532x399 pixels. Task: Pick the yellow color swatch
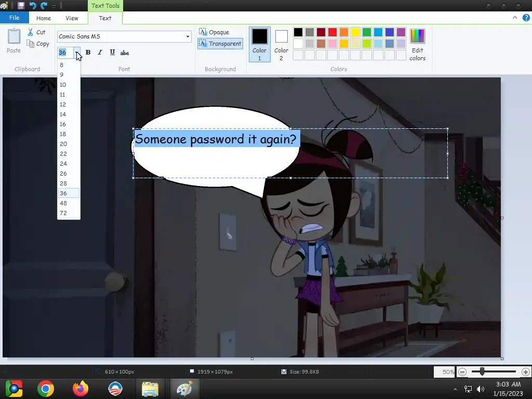[x=355, y=32]
